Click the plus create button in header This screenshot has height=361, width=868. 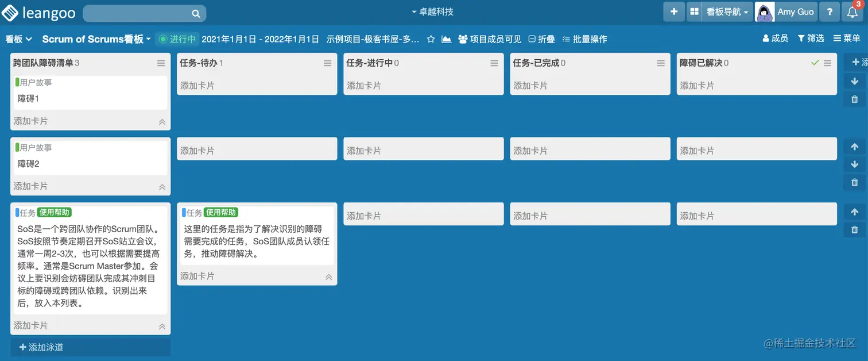coord(674,11)
